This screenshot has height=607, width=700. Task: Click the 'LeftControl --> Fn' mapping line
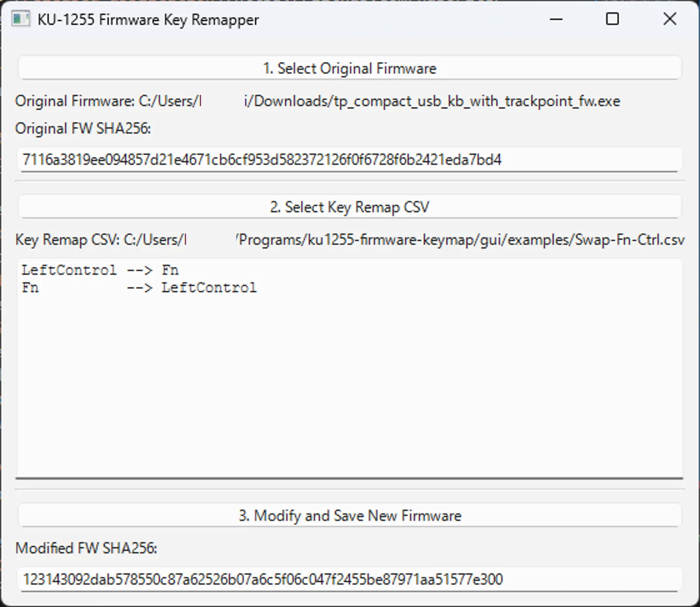click(100, 270)
